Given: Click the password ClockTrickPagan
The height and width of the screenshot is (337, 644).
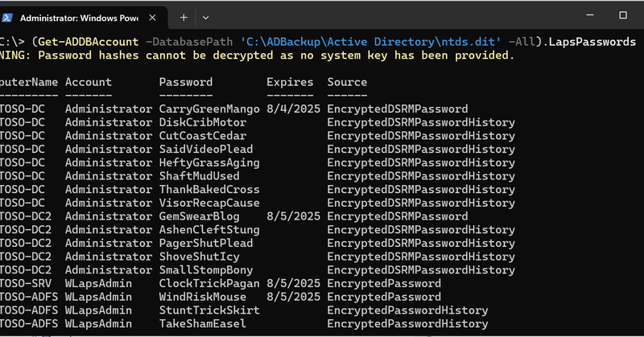Looking at the screenshot, I should [209, 284].
